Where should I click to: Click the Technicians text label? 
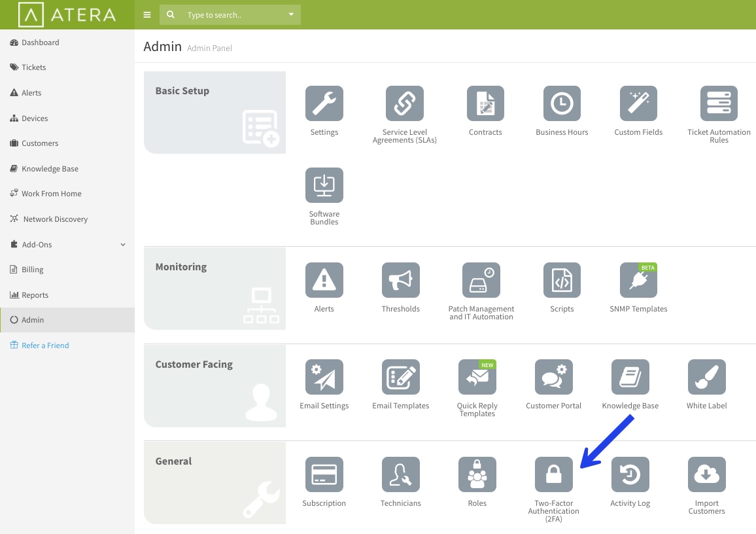coord(401,503)
